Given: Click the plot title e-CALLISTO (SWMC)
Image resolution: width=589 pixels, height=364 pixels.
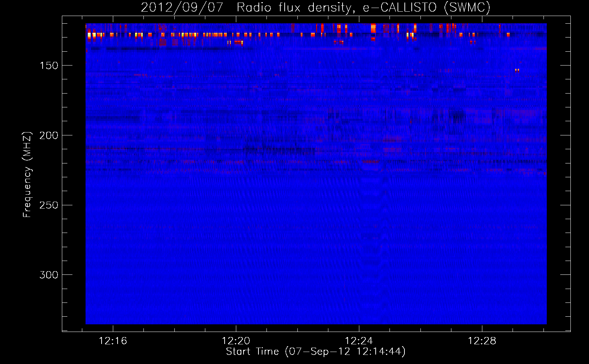Looking at the screenshot, I should pos(316,8).
